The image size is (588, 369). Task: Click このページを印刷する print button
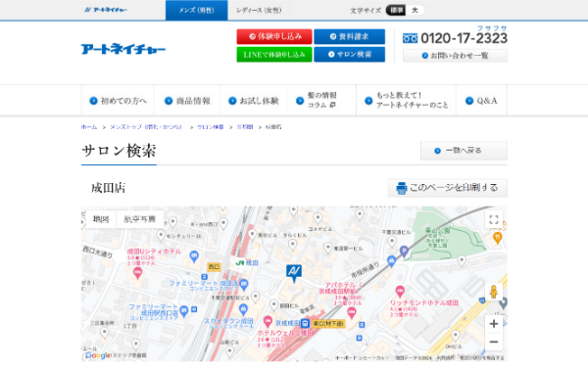pyautogui.click(x=448, y=188)
